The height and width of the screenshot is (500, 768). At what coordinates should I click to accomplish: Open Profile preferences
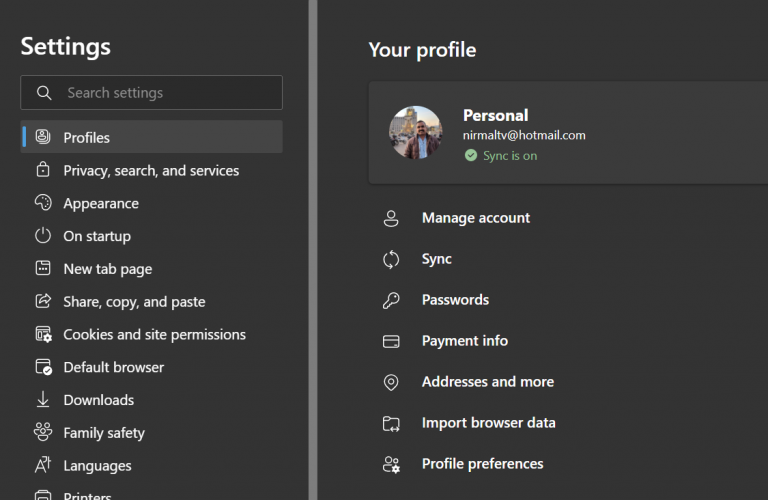pyautogui.click(x=482, y=464)
